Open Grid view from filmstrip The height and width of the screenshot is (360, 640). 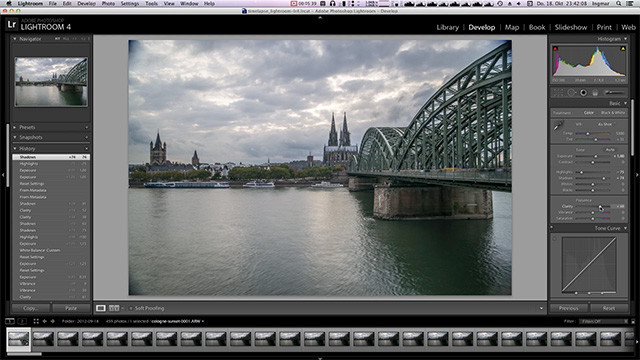[36, 321]
